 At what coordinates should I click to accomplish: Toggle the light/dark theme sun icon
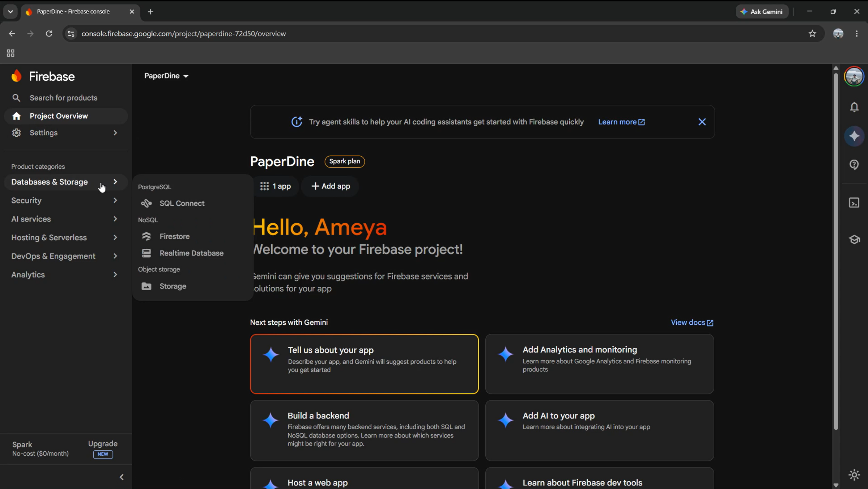854,475
